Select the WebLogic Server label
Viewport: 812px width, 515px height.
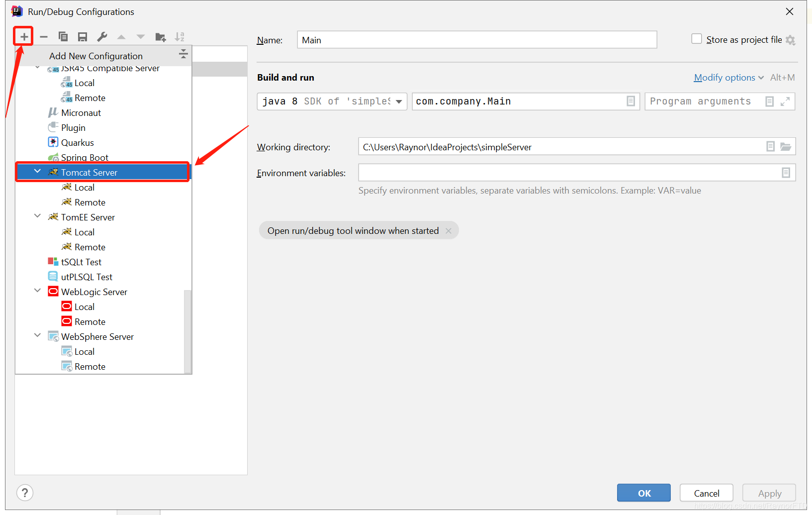click(x=94, y=292)
